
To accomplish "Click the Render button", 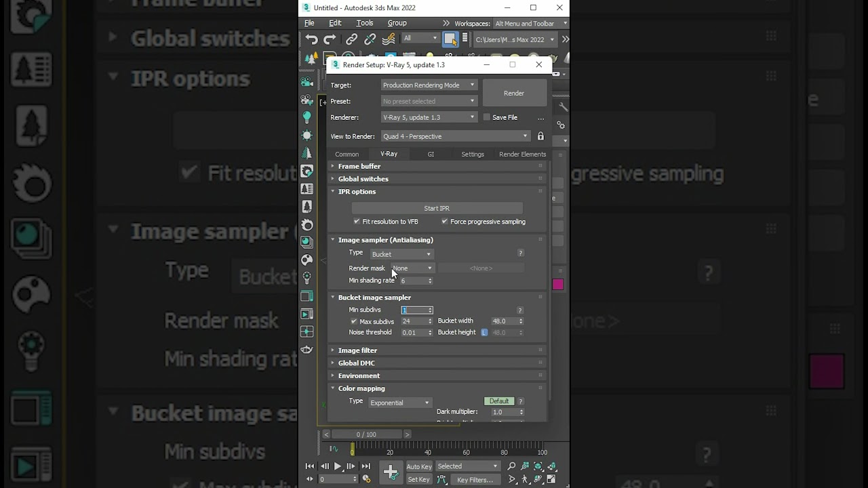I will coord(514,93).
